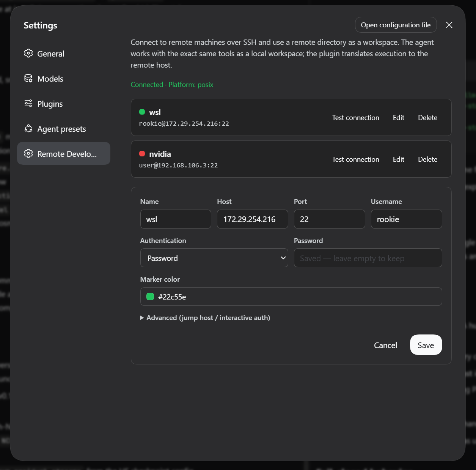Viewport: 476px width, 470px height.
Task: Click the Agent presets icon
Action: (x=28, y=128)
